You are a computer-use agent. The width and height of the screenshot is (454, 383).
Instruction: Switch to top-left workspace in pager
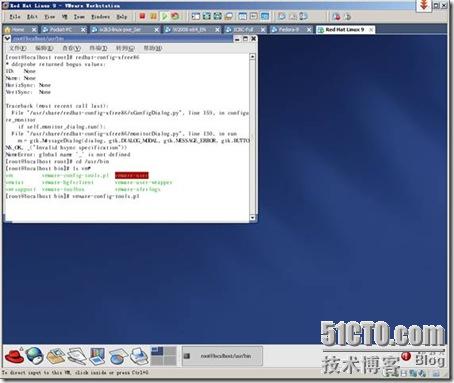pos(157,351)
